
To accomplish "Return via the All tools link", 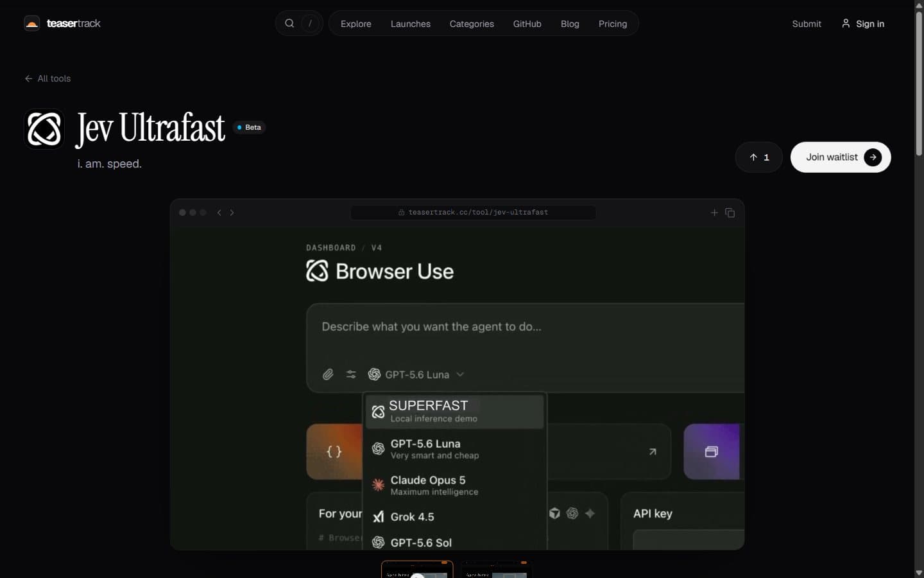I will click(47, 78).
